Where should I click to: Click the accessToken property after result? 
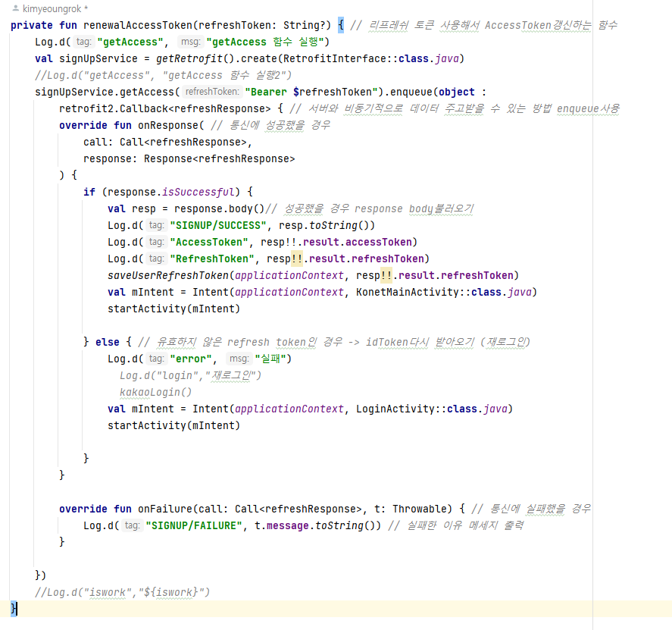tap(378, 243)
